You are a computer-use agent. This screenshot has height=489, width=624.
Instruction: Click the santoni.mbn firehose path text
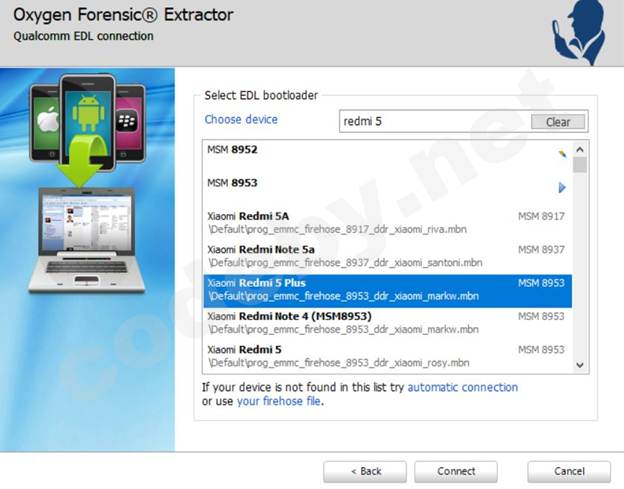pos(345,263)
